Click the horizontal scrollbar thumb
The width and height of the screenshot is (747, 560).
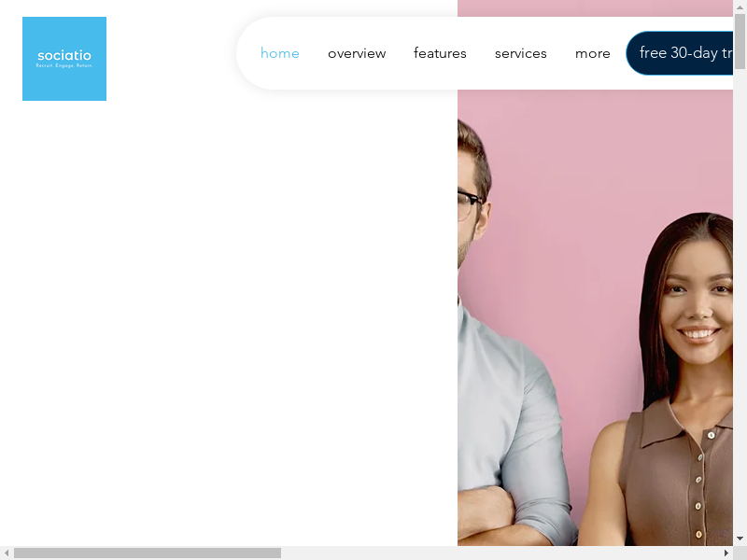pyautogui.click(x=147, y=553)
